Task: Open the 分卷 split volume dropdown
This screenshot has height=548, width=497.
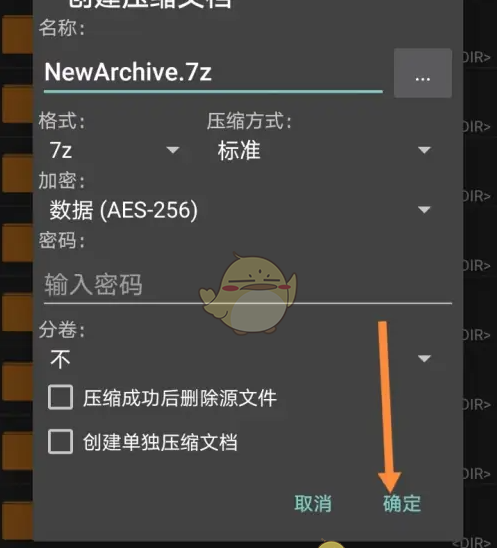Action: (240, 359)
